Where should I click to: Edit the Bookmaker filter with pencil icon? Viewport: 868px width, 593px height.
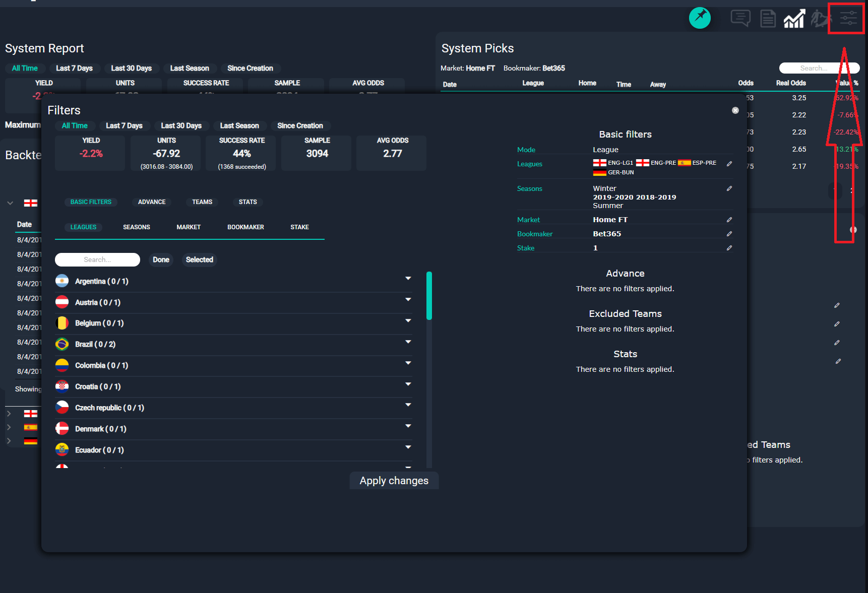pyautogui.click(x=729, y=233)
